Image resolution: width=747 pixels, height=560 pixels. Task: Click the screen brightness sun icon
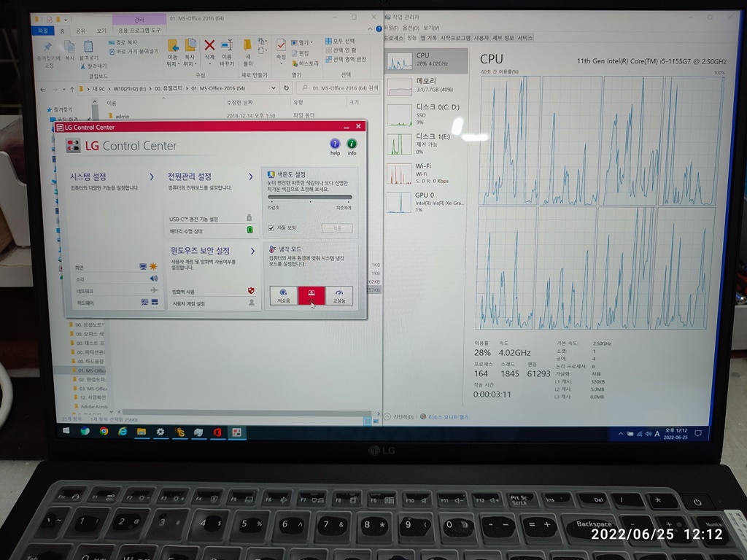tap(153, 266)
